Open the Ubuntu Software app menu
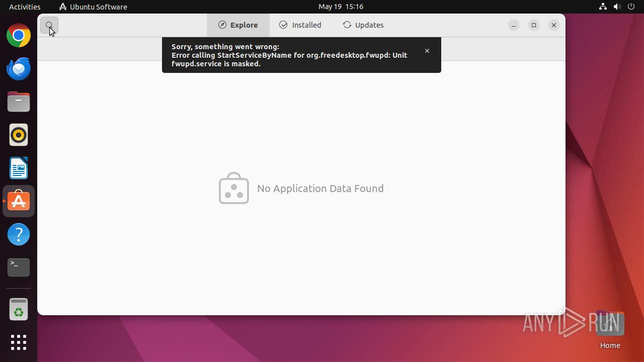This screenshot has height=362, width=644. click(93, 7)
